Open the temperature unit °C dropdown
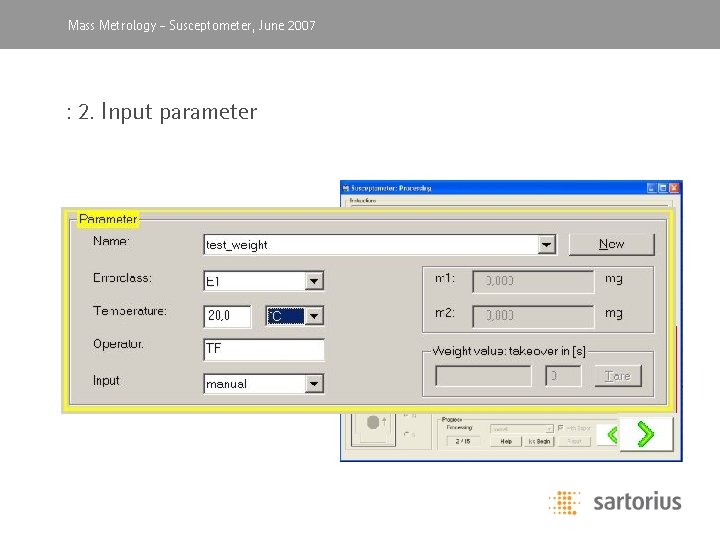 [x=314, y=316]
